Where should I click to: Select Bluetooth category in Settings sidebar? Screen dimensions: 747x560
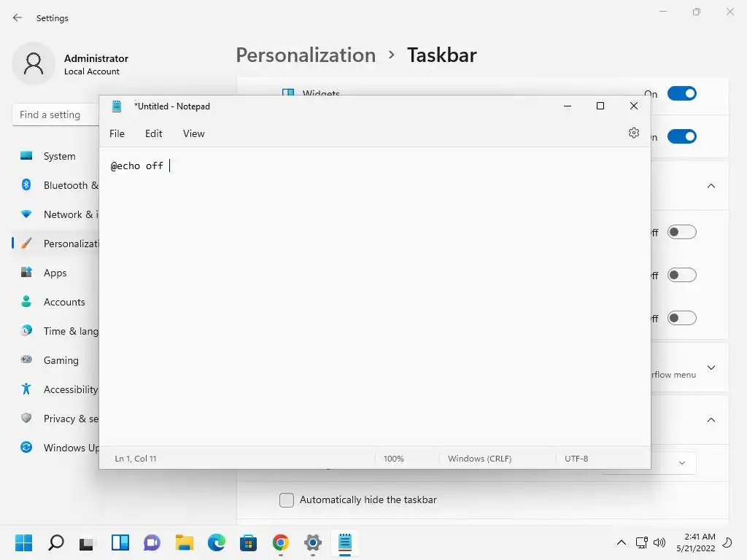click(x=55, y=185)
